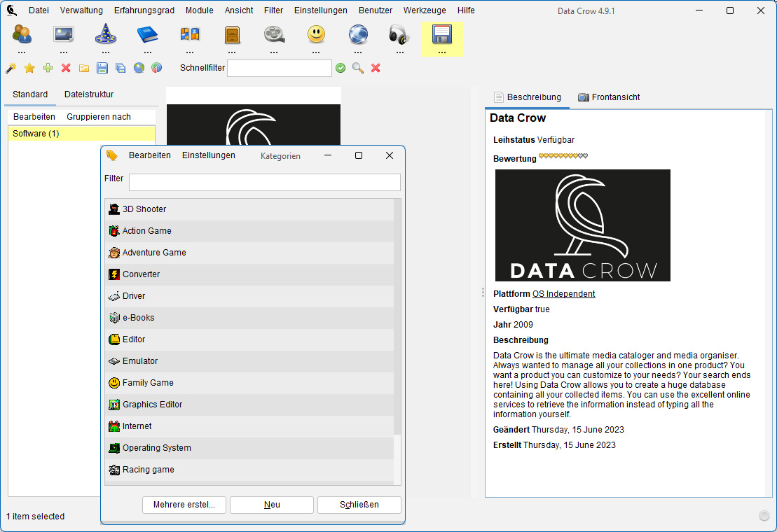Select the Action Game category
This screenshot has height=532, width=777.
249,231
